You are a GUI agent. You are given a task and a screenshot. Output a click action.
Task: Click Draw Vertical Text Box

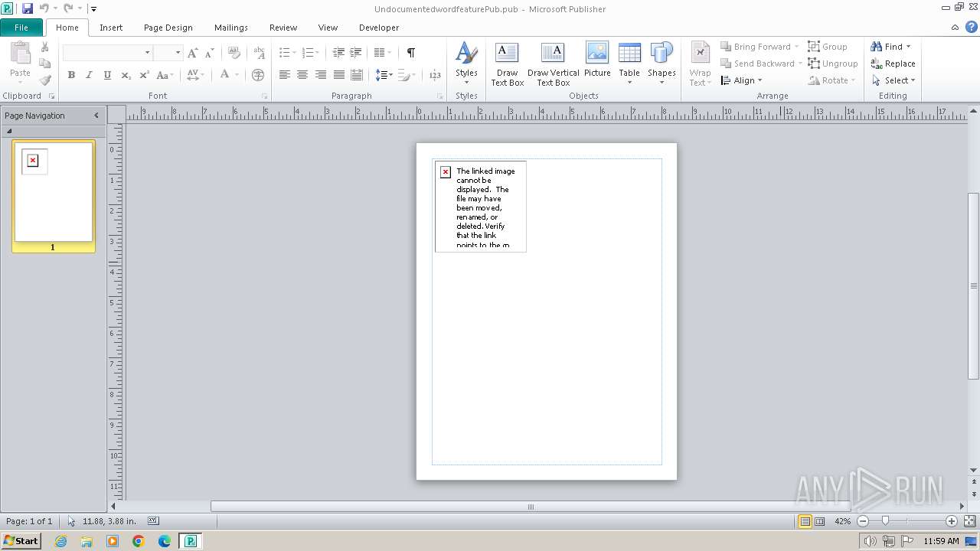pyautogui.click(x=553, y=64)
